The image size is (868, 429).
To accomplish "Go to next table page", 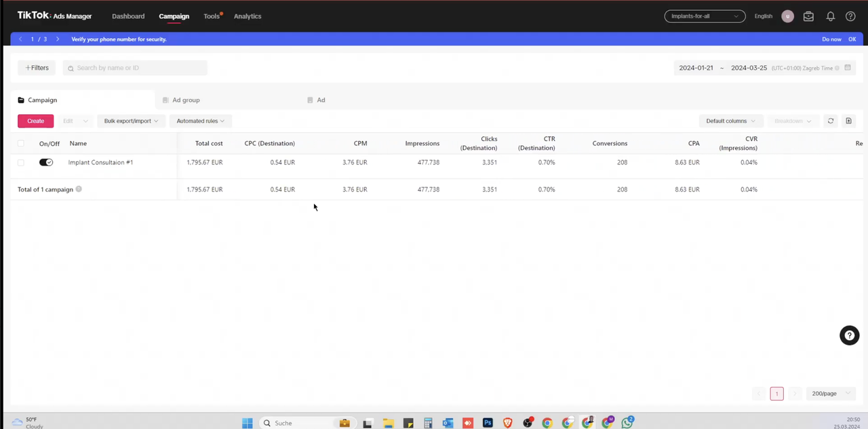I will click(x=795, y=394).
